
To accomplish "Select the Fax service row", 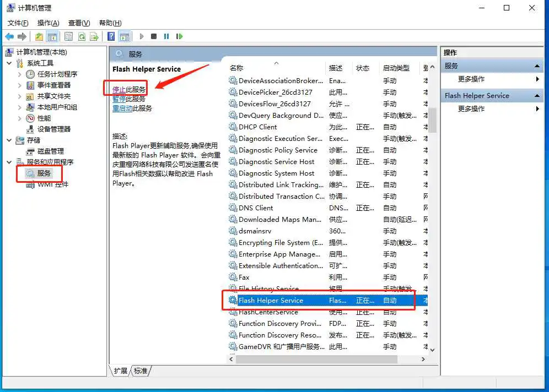I will coord(327,277).
